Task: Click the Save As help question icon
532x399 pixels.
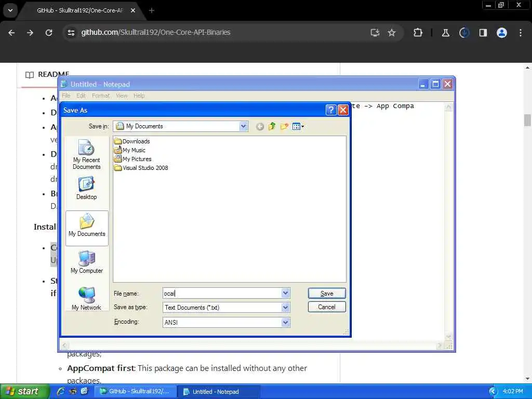Action: tap(331, 110)
